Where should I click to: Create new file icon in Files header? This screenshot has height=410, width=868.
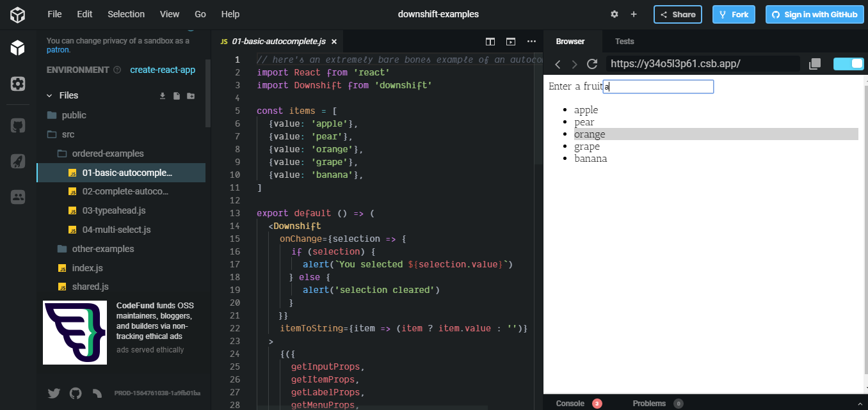click(x=177, y=96)
